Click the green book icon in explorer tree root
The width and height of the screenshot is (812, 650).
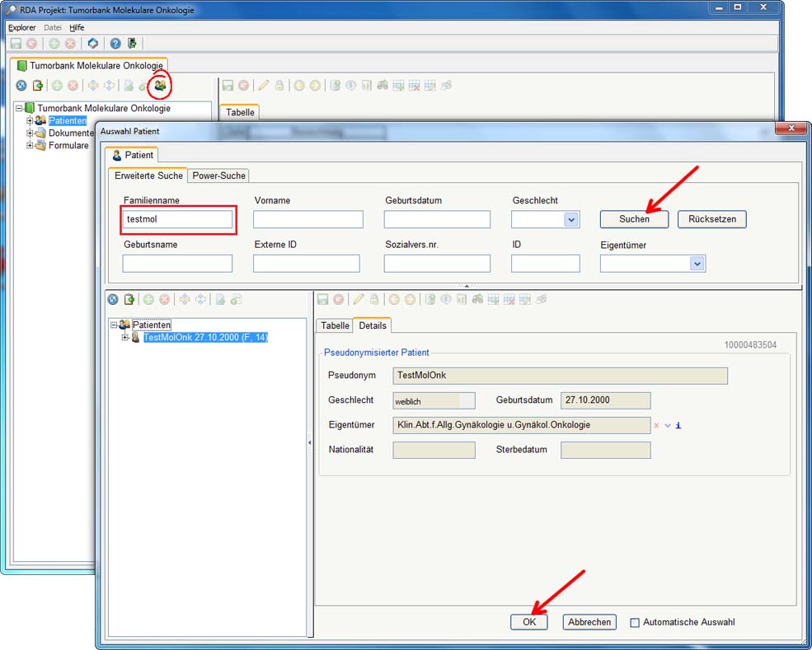[30, 109]
